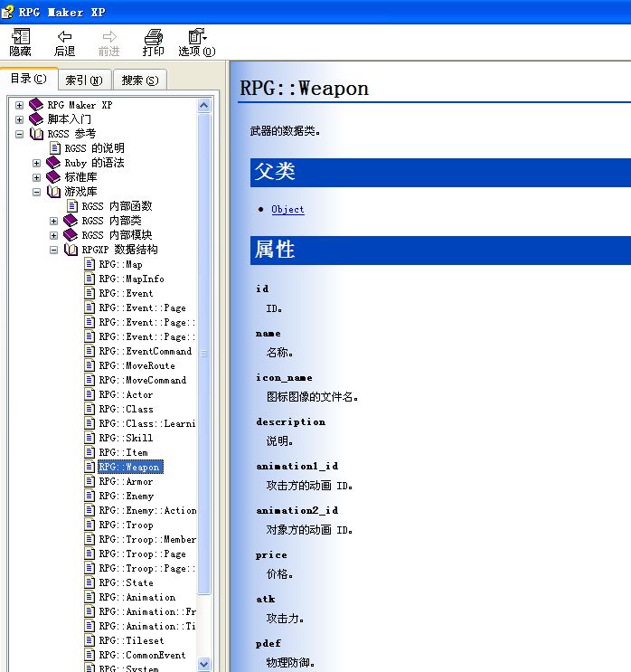Click the book icon beside 标准库
Screen dimensions: 631x672
(53, 176)
